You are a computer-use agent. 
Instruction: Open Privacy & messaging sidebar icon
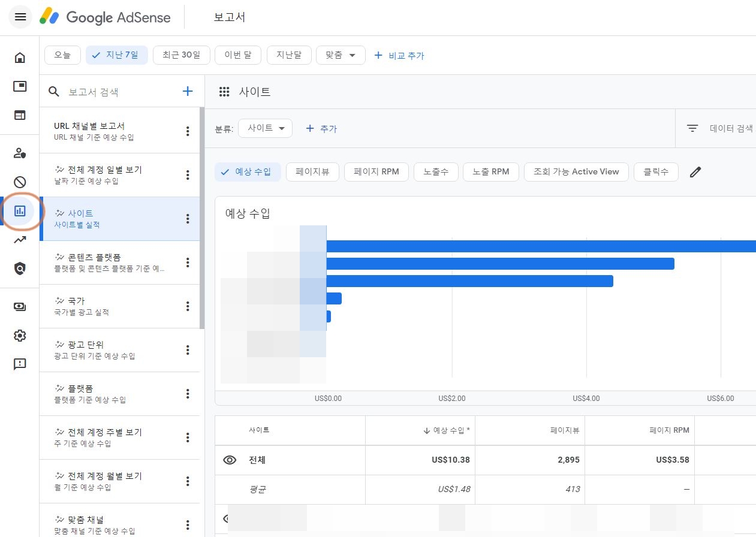tap(20, 153)
